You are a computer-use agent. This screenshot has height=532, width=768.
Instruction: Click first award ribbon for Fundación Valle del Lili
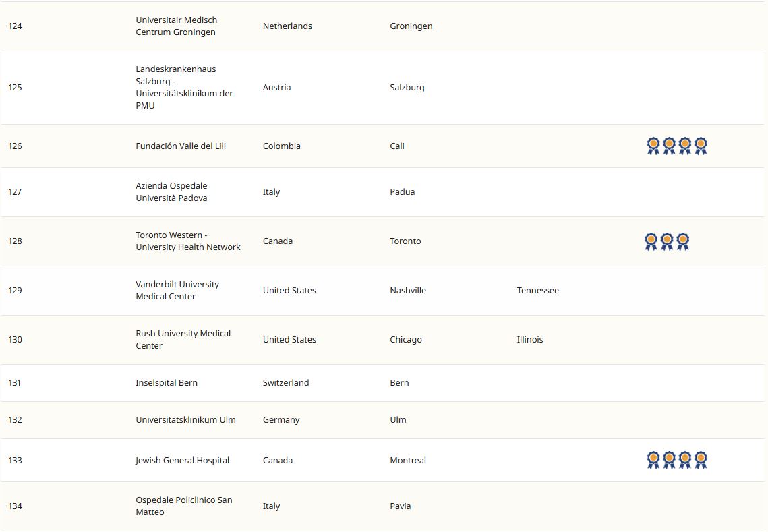click(x=653, y=146)
